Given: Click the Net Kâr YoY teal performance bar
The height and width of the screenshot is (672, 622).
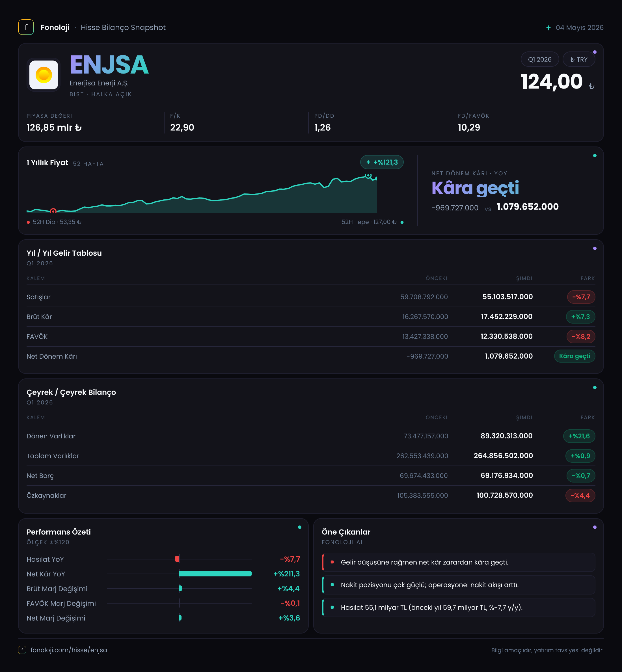Looking at the screenshot, I should pos(215,574).
